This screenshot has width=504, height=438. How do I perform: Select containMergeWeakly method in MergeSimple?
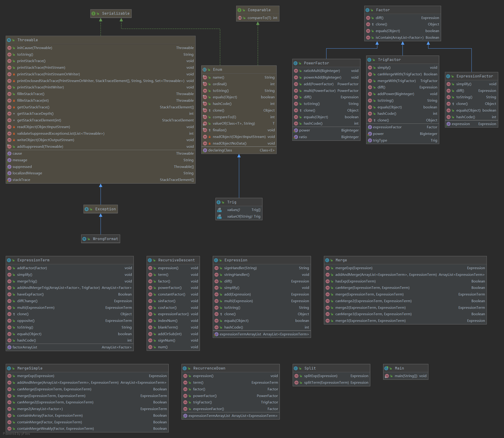point(55,428)
